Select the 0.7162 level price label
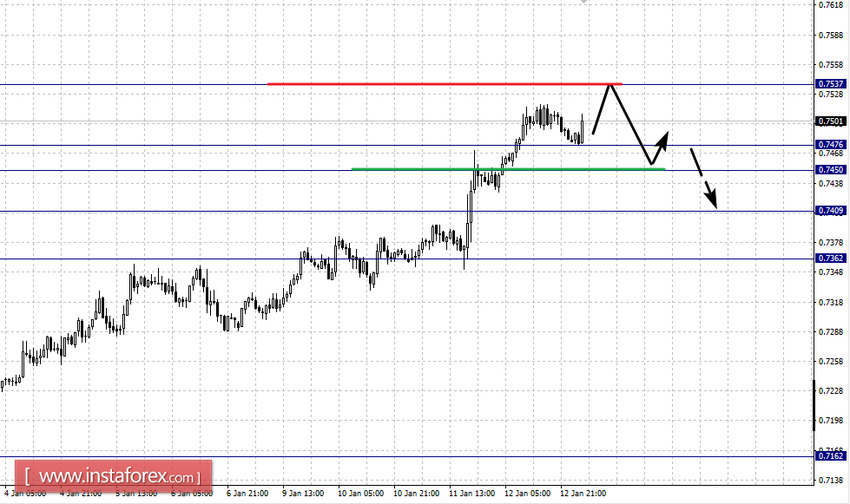The image size is (850, 504). tap(831, 455)
